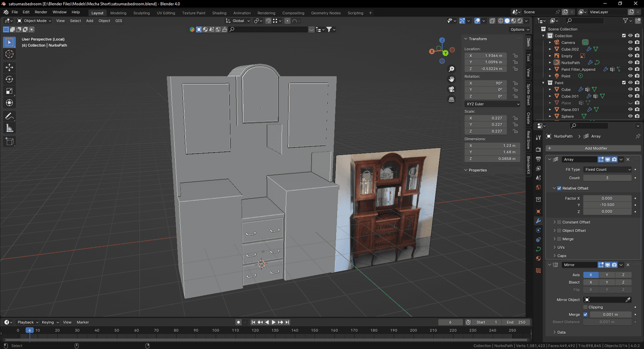
Task: Hide the Camera object in outliner
Action: pyautogui.click(x=630, y=42)
